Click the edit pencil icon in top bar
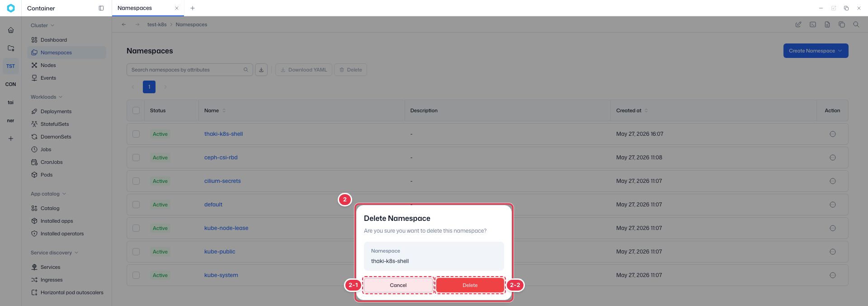The height and width of the screenshot is (306, 868). pyautogui.click(x=798, y=24)
